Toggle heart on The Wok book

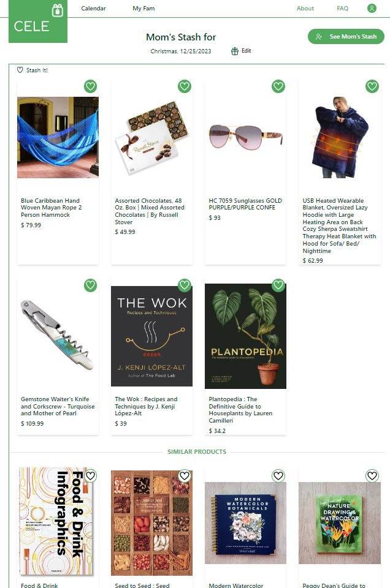click(x=185, y=285)
